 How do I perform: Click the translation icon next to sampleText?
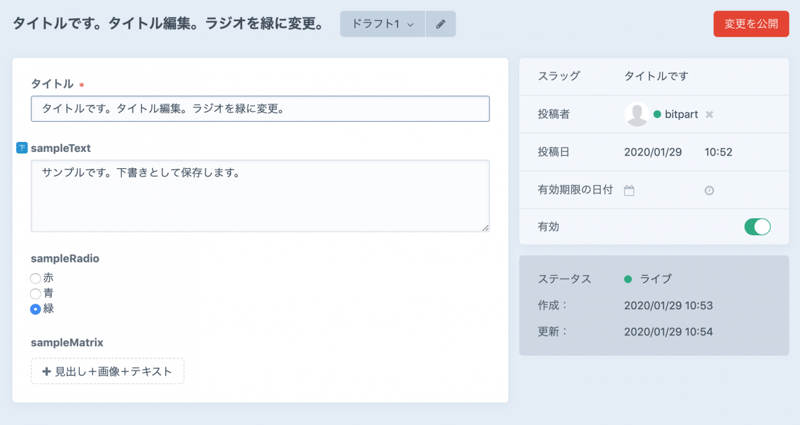[x=22, y=148]
